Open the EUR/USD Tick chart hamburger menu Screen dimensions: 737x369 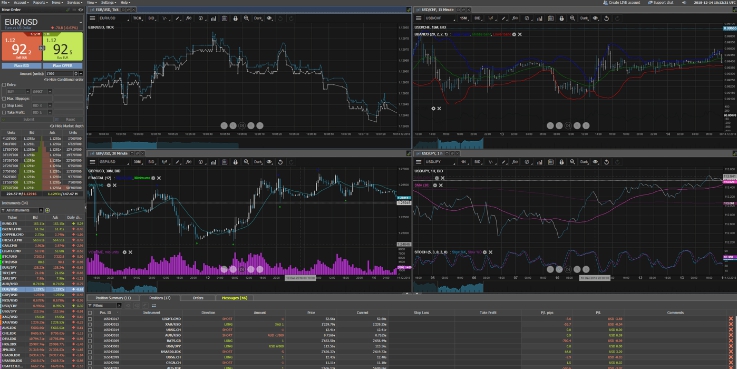coord(93,18)
